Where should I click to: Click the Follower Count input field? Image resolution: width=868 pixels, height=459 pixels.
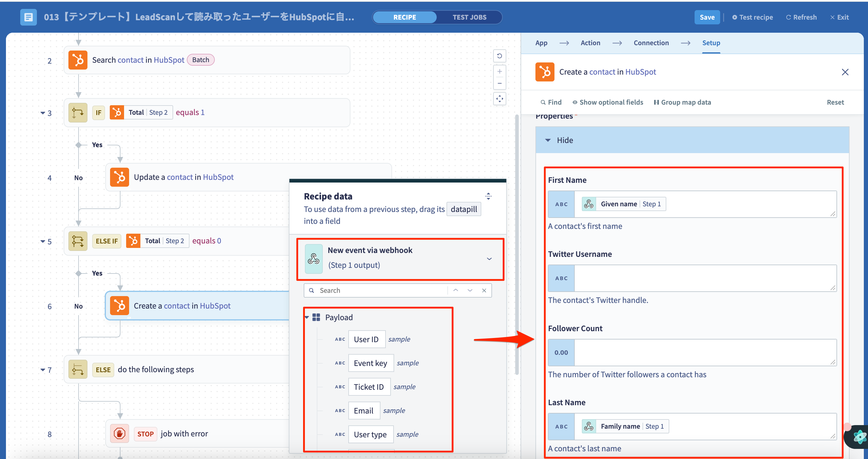pyautogui.click(x=705, y=353)
